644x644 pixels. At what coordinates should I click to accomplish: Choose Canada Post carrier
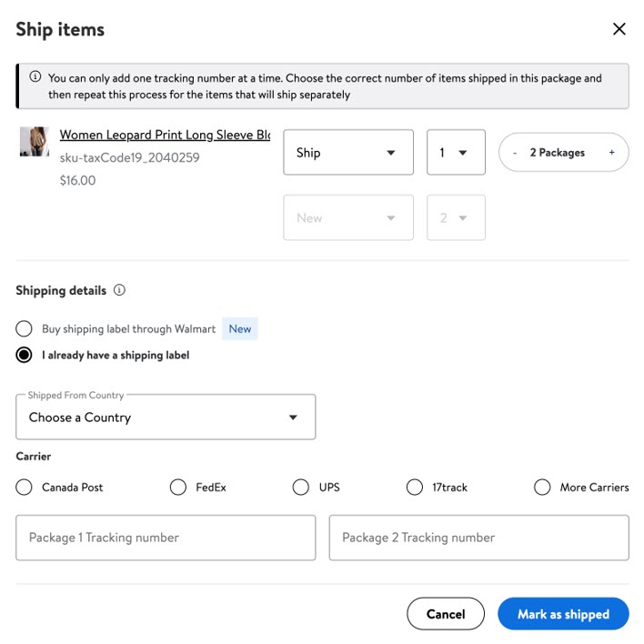click(x=25, y=488)
